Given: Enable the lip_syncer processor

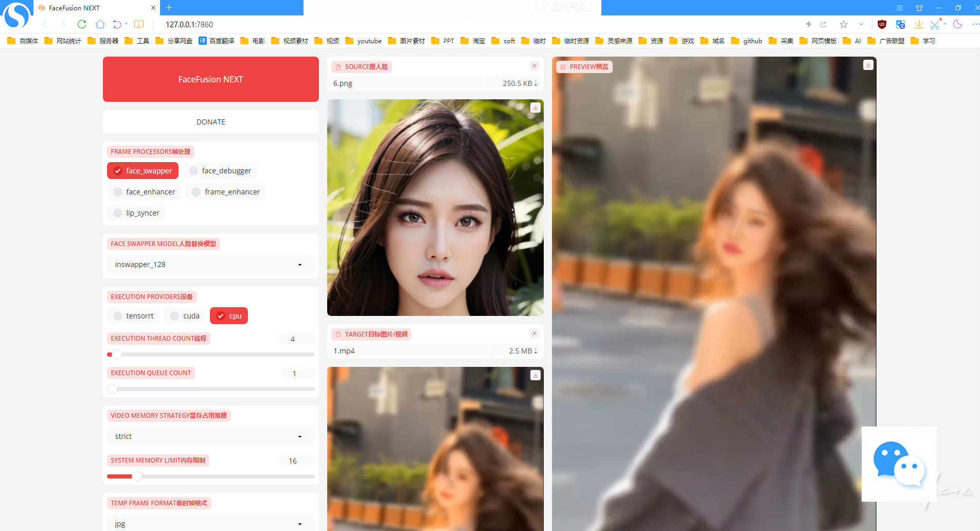Looking at the screenshot, I should pyautogui.click(x=136, y=213).
